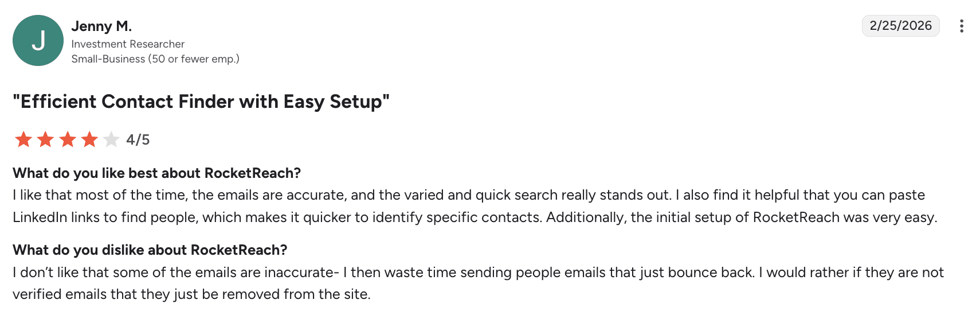Image resolution: width=980 pixels, height=319 pixels.
Task: Click the third orange rating star
Action: coord(68,139)
